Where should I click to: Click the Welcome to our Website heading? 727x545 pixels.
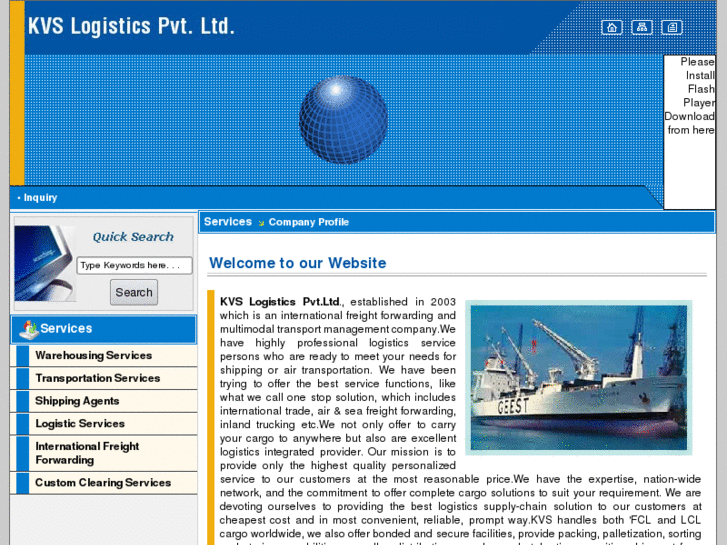pyautogui.click(x=298, y=263)
